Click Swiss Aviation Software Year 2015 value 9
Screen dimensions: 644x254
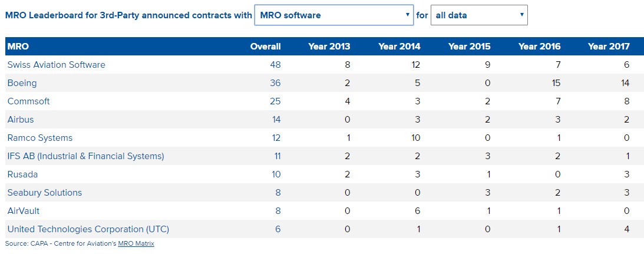[x=487, y=64]
